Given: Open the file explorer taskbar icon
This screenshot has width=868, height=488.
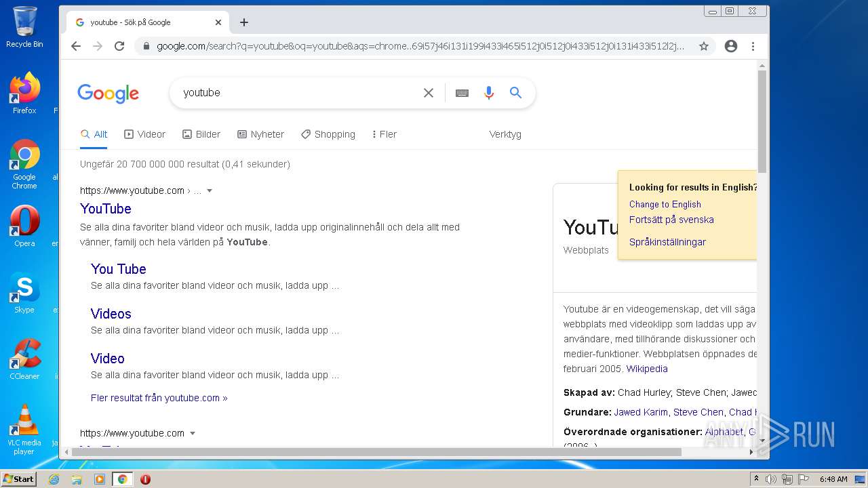Looking at the screenshot, I should point(77,479).
